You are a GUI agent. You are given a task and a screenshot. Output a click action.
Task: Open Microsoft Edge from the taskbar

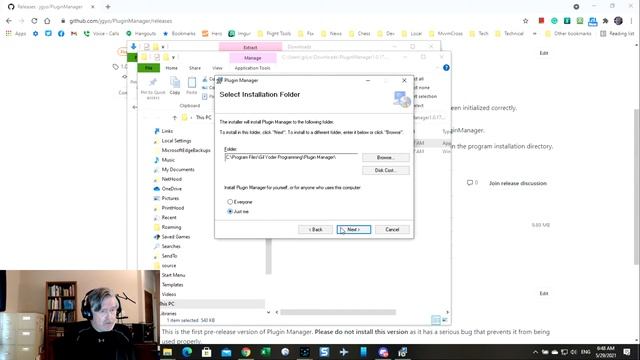click(x=187, y=352)
